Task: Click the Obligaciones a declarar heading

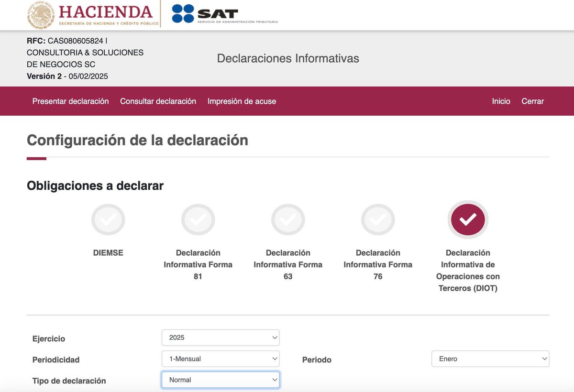Action: coord(95,186)
